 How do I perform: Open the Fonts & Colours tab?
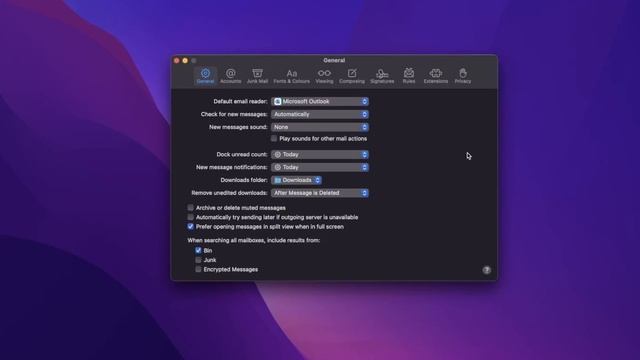point(291,76)
